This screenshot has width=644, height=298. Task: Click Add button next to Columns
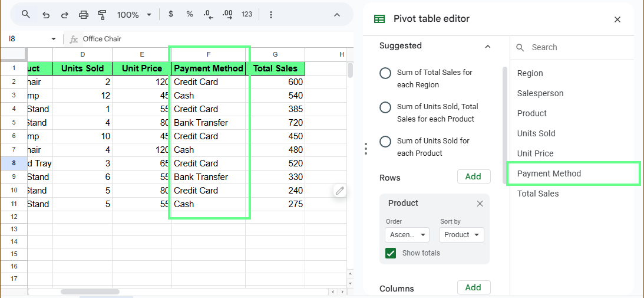(x=473, y=287)
